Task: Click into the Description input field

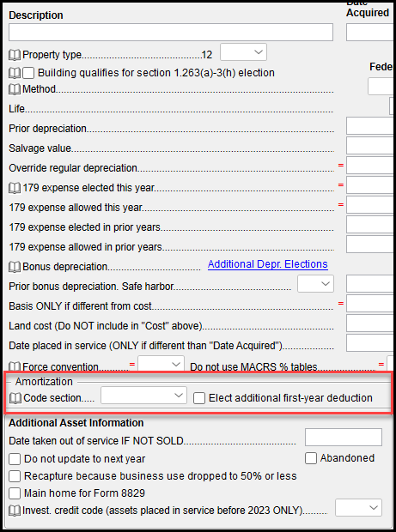Action: tap(171, 33)
